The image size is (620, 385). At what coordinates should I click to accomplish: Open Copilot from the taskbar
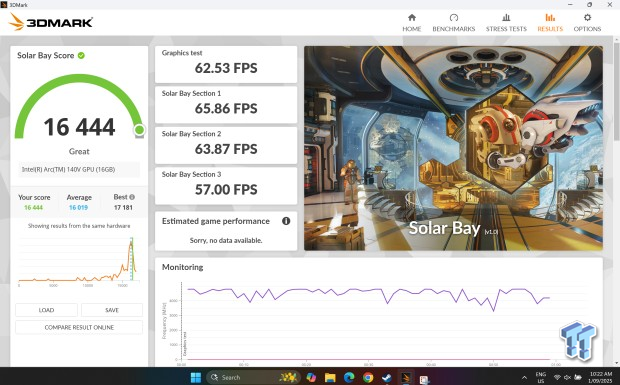tap(311, 377)
